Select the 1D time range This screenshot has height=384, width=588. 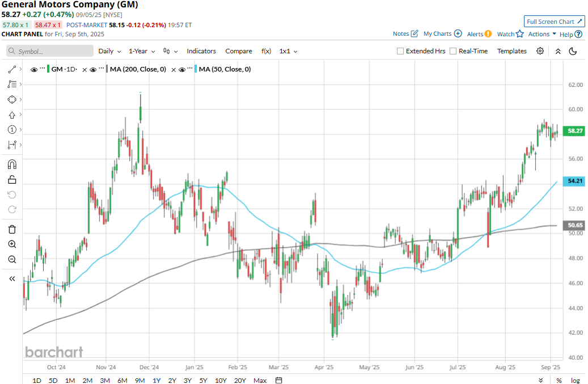click(x=37, y=380)
